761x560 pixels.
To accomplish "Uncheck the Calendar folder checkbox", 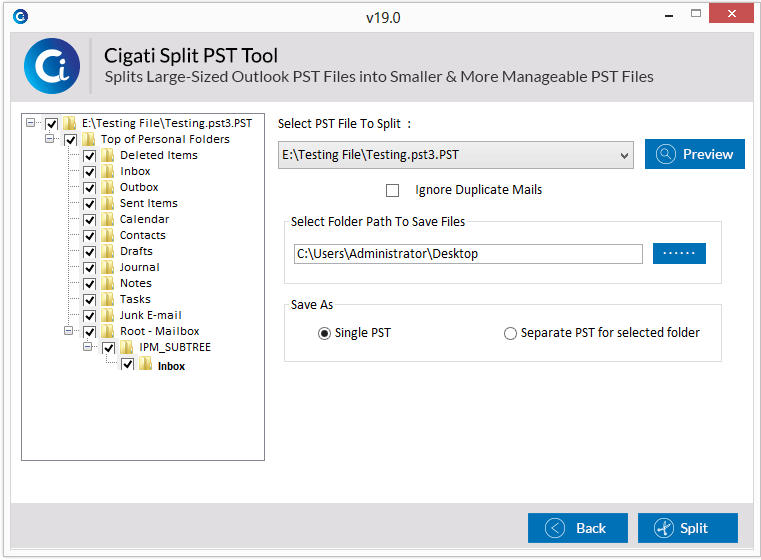I will 89,220.
